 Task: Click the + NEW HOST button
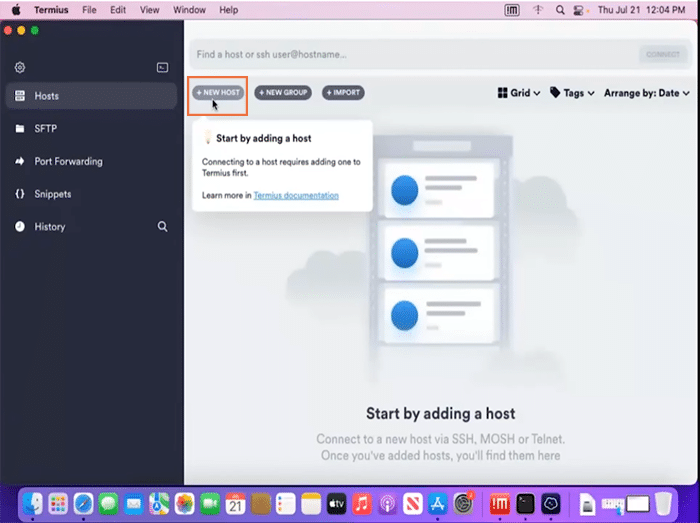218,93
